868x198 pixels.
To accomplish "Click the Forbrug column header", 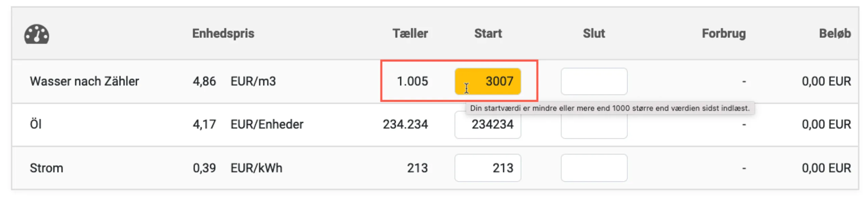I will (723, 33).
